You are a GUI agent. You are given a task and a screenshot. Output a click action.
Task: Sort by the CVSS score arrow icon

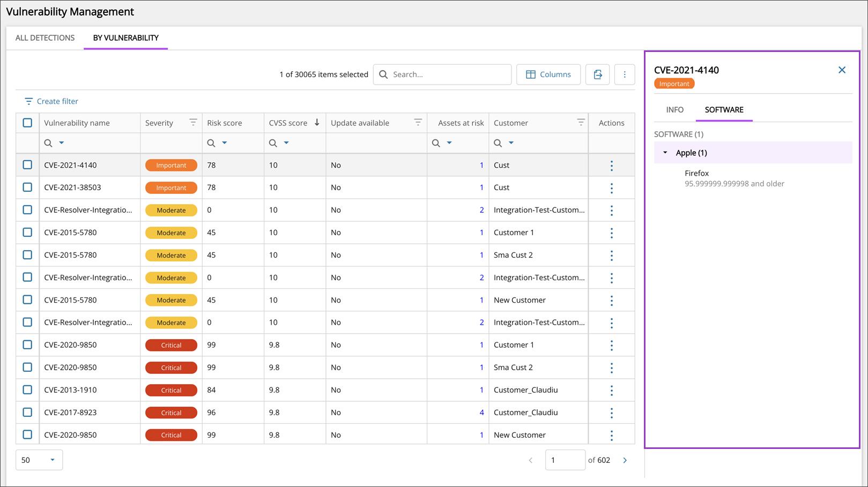(x=317, y=123)
